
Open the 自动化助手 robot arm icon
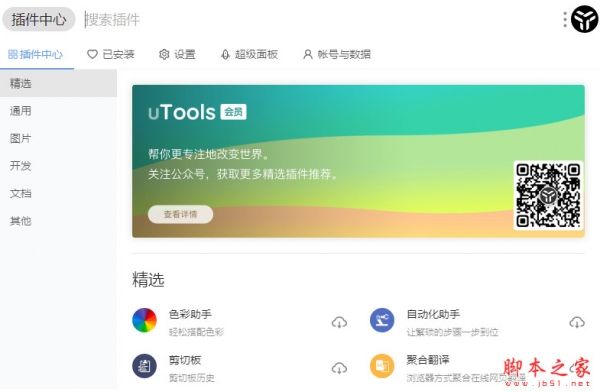pyautogui.click(x=382, y=320)
